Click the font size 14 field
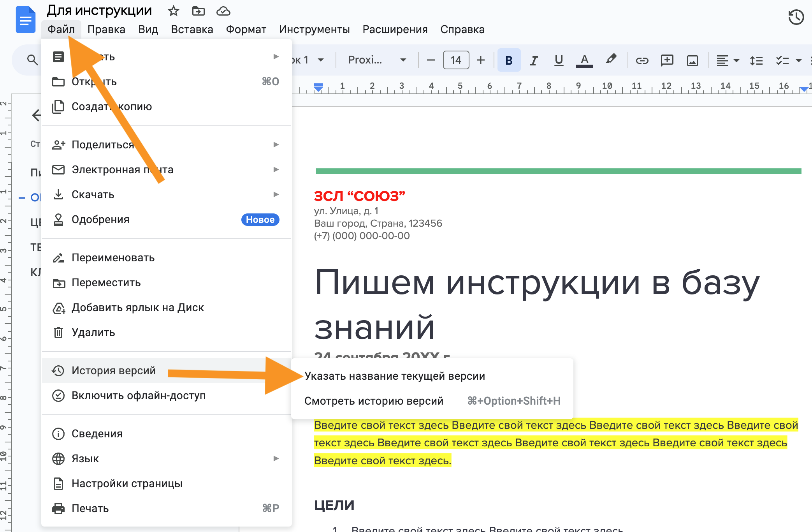 pos(456,60)
